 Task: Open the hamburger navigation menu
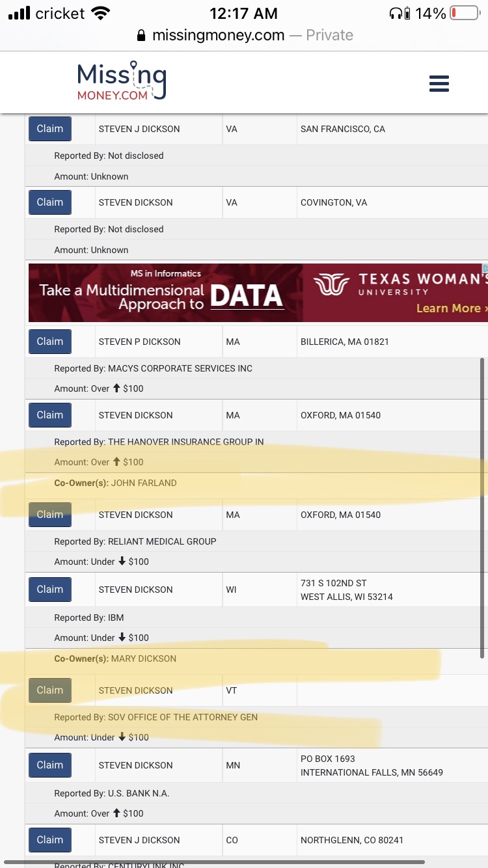click(439, 83)
